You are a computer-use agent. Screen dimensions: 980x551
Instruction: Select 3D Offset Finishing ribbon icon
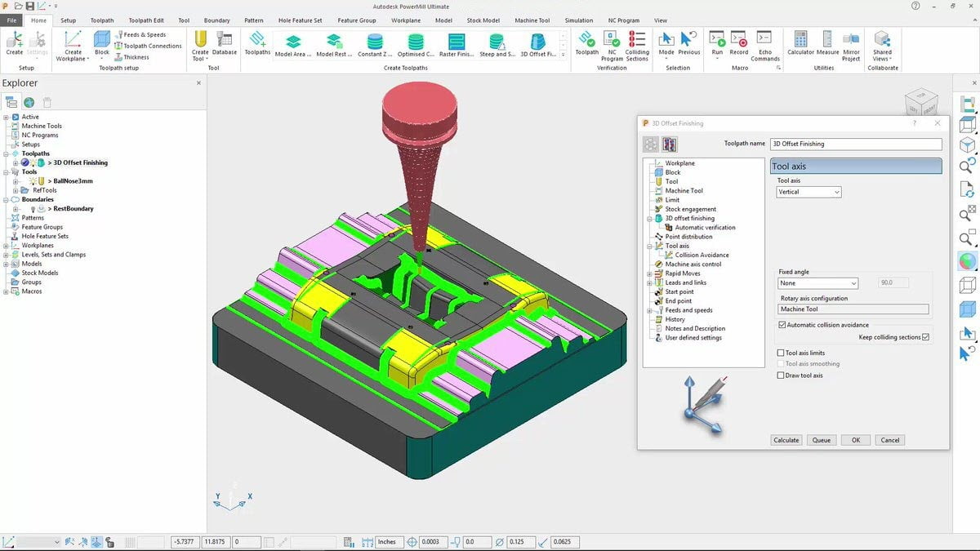(538, 45)
